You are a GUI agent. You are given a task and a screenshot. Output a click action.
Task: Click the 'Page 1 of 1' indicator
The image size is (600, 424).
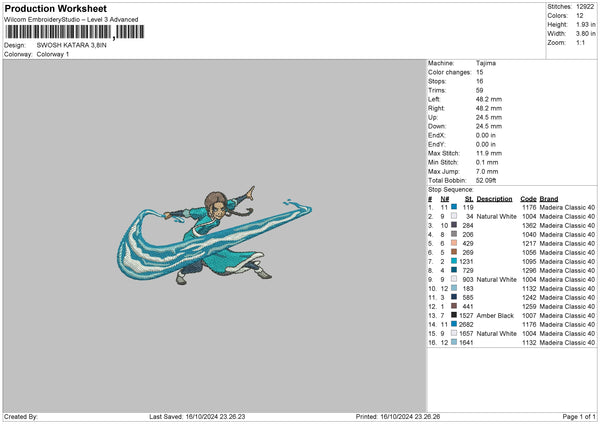tap(579, 416)
